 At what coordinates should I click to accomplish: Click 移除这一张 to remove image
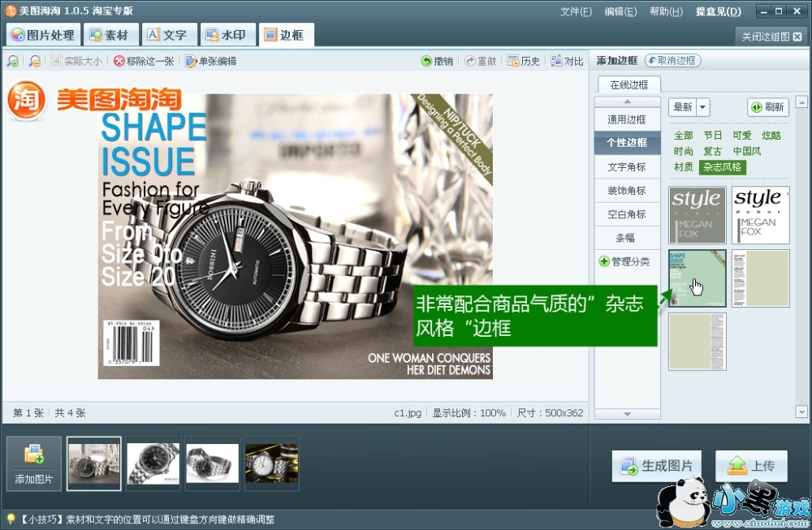coord(144,61)
